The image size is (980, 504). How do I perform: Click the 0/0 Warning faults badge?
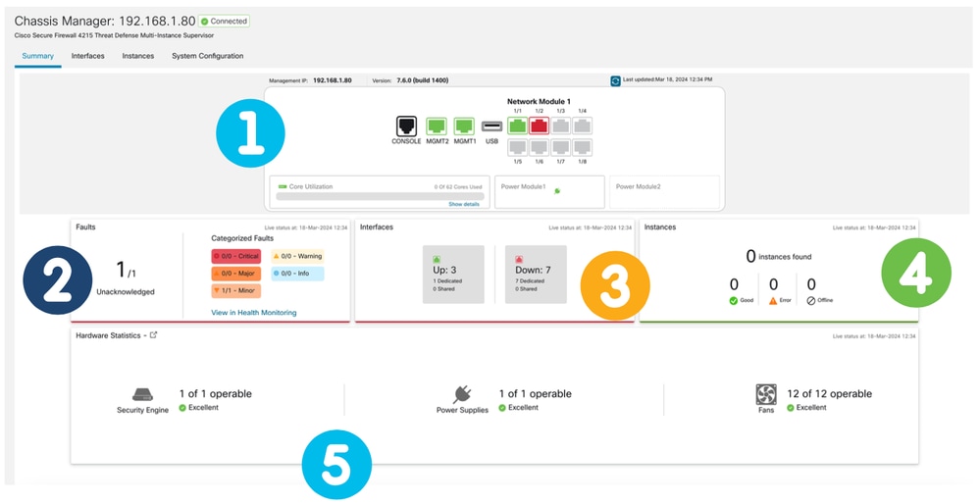[297, 256]
